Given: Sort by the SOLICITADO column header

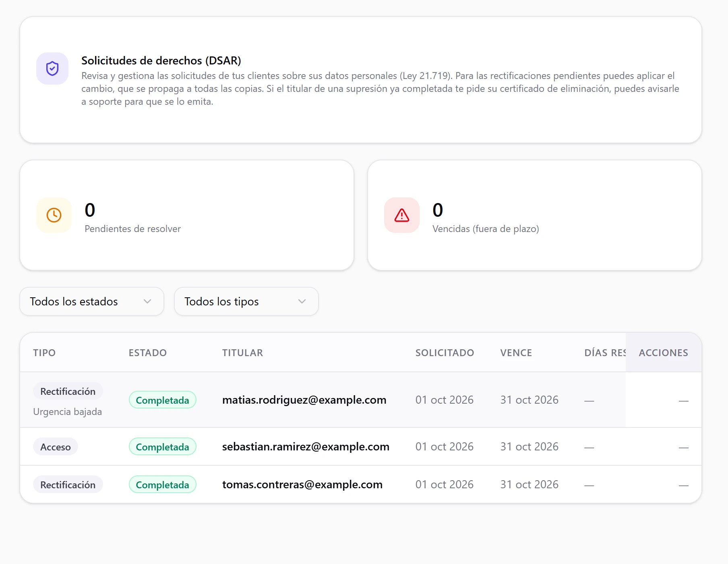Looking at the screenshot, I should (445, 353).
